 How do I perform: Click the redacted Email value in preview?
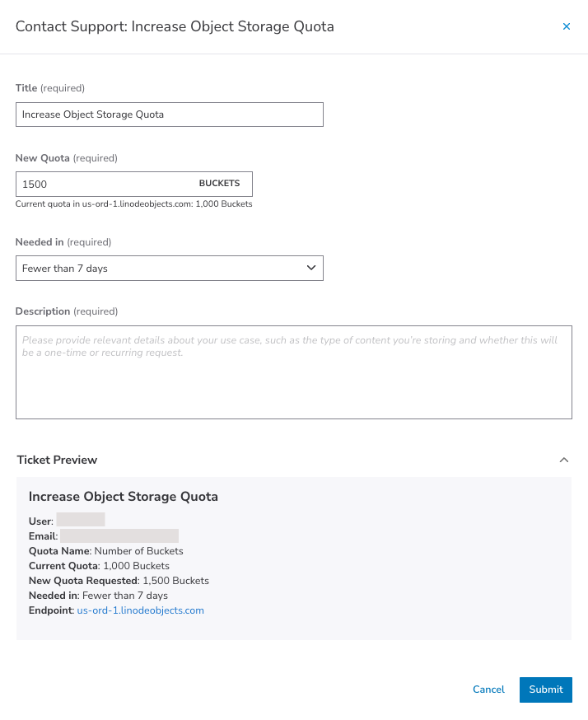click(119, 536)
